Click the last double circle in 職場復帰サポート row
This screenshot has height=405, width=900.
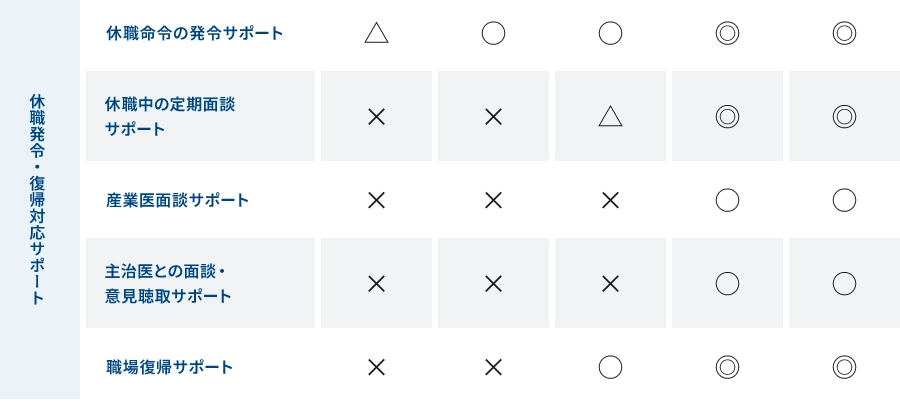point(844,367)
